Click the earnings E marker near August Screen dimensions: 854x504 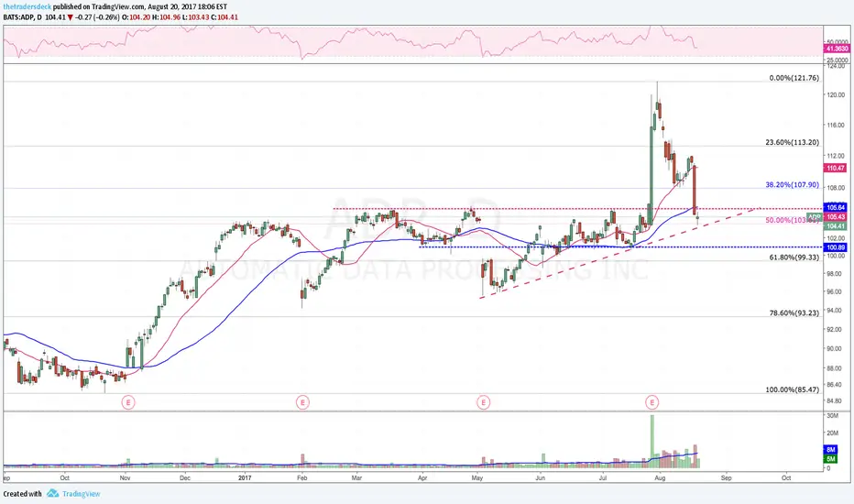pos(651,402)
